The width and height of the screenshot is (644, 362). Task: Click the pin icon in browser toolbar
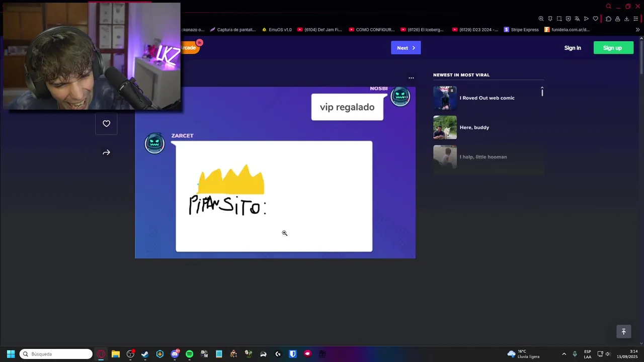(x=550, y=19)
